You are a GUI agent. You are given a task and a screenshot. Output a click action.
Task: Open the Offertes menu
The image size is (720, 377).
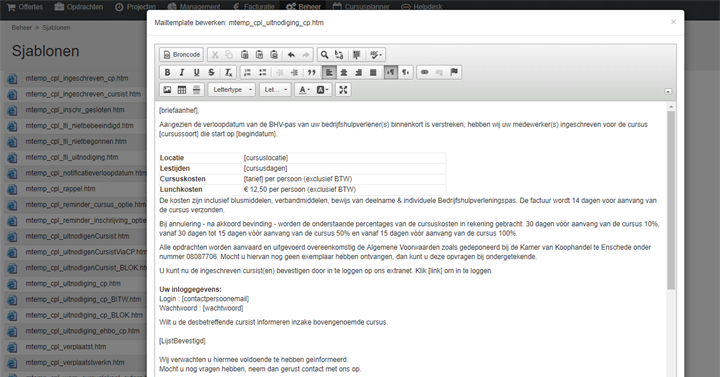tap(25, 7)
